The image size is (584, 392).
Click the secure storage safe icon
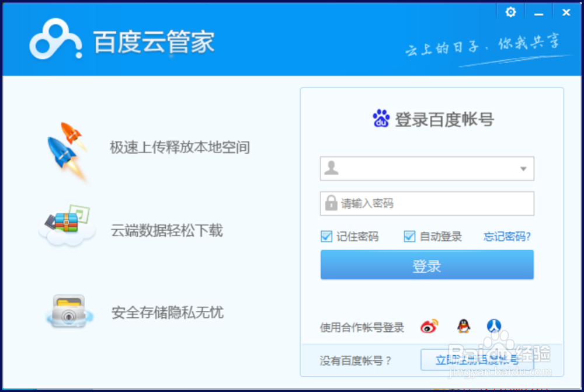(x=69, y=311)
